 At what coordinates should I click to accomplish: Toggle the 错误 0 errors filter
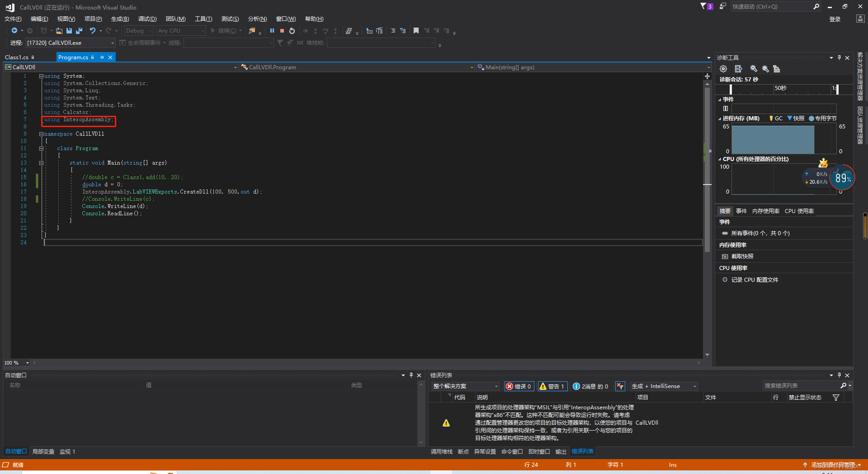click(x=519, y=386)
